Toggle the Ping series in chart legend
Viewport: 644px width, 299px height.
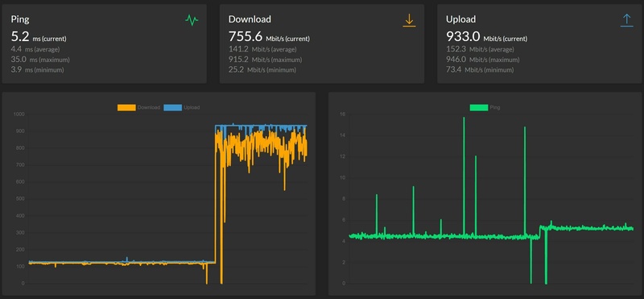[x=485, y=107]
